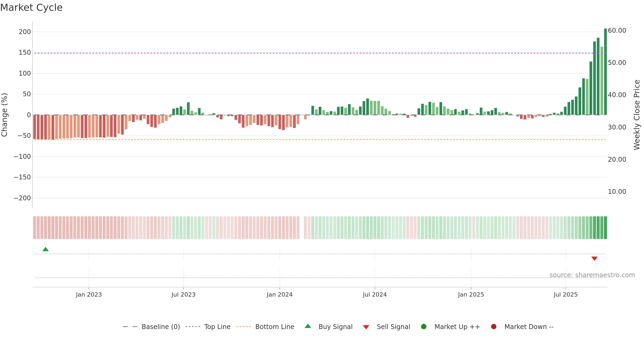Toggle Sell Signal legend entry
The height and width of the screenshot is (362, 644).
click(387, 327)
